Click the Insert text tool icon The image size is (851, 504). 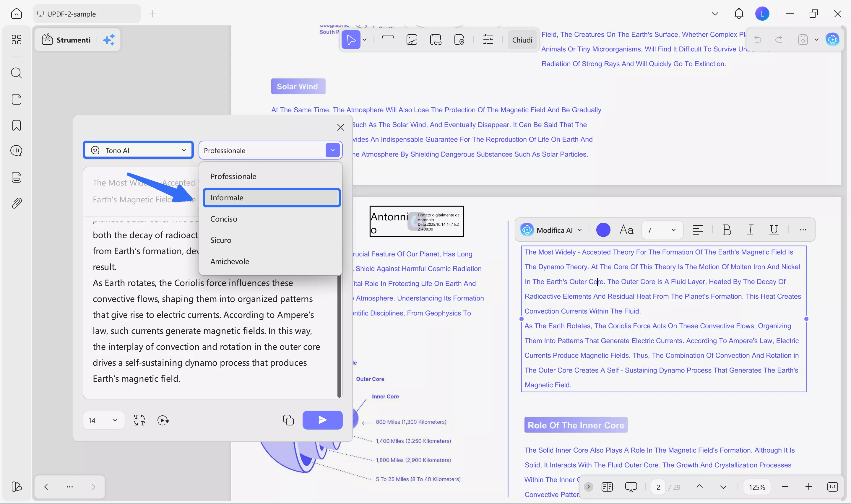[x=387, y=40]
